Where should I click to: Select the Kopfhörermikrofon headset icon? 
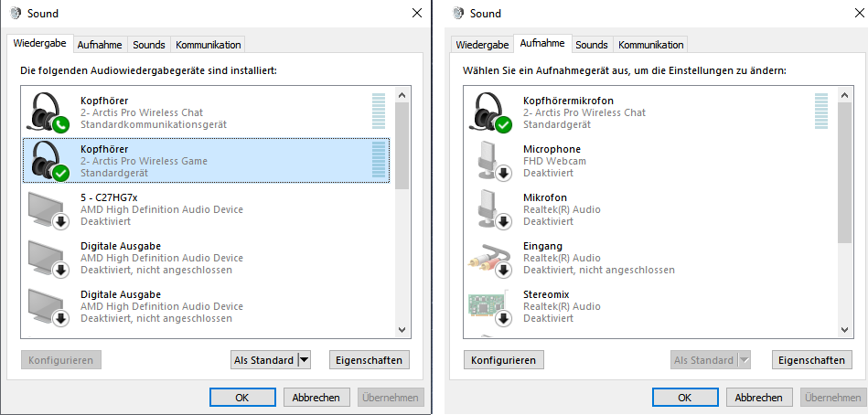tap(491, 112)
